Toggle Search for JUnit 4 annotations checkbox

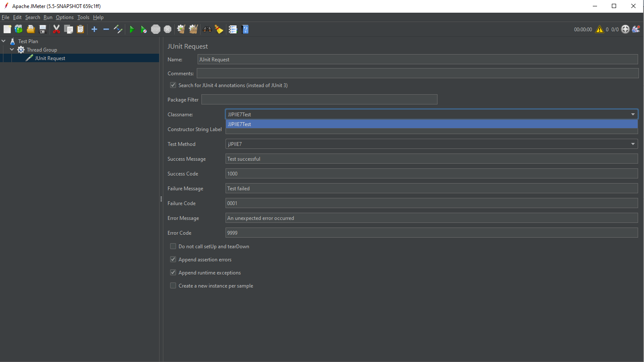pyautogui.click(x=173, y=85)
